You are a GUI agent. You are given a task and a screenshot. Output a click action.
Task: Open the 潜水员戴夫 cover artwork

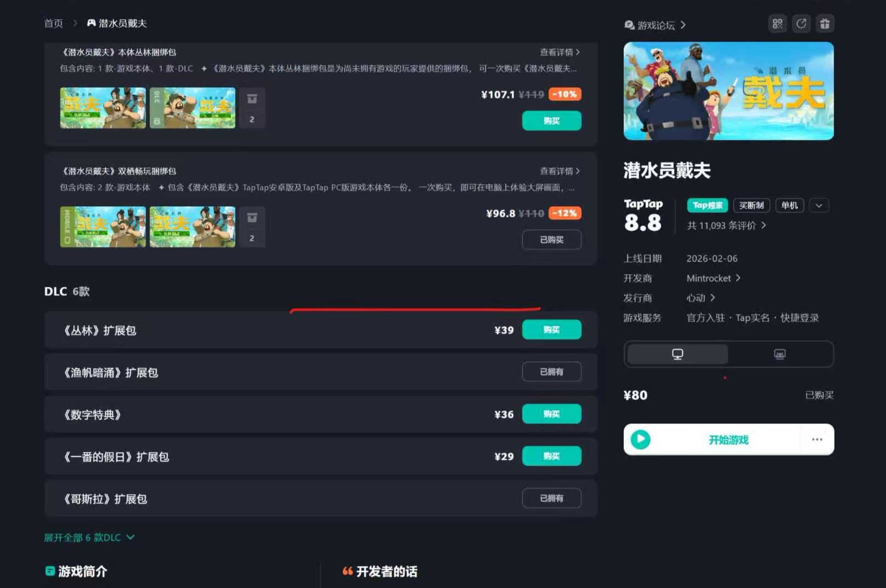click(729, 91)
